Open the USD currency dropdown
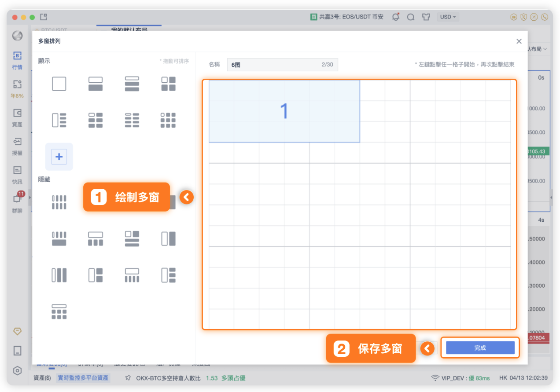 [448, 17]
